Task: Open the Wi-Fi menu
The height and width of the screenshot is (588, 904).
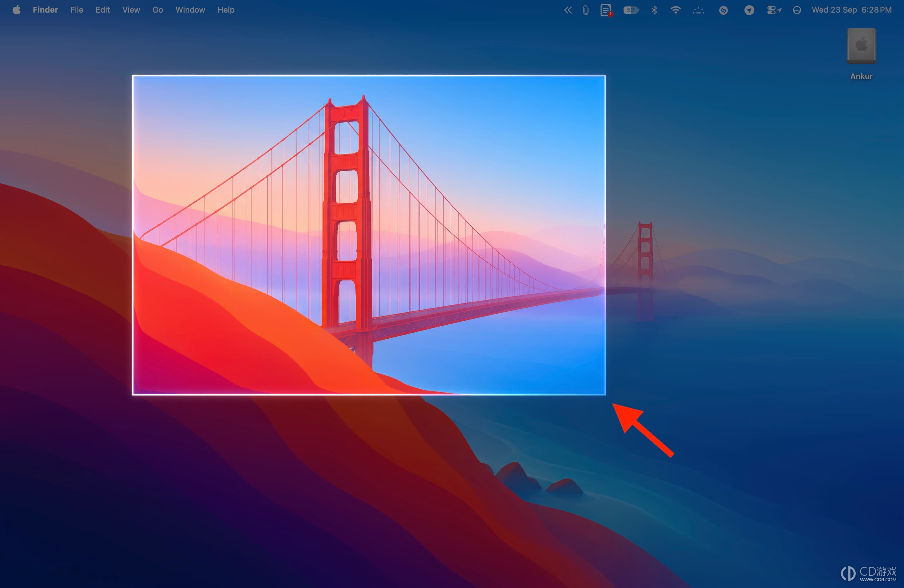Action: coord(675,10)
